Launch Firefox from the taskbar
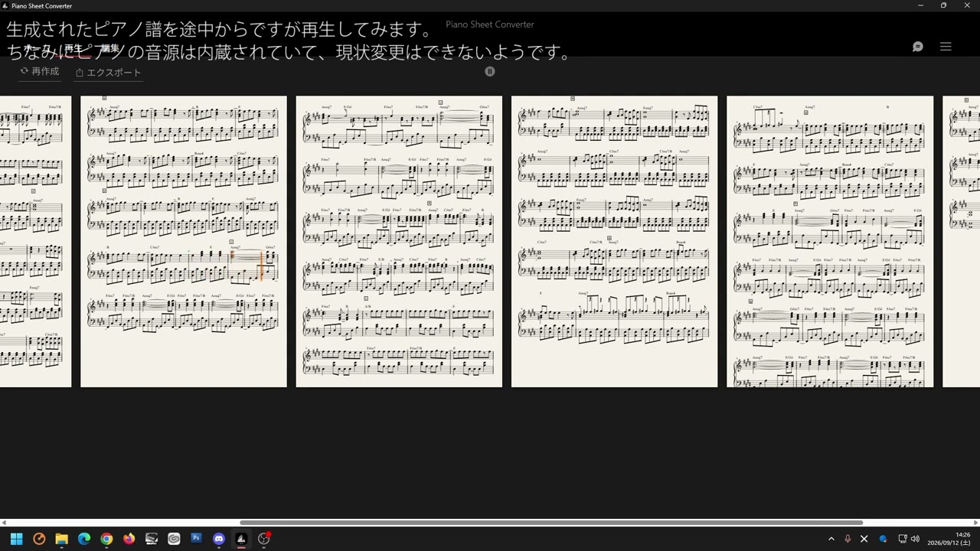Screen dimensions: 980x551 129,539
